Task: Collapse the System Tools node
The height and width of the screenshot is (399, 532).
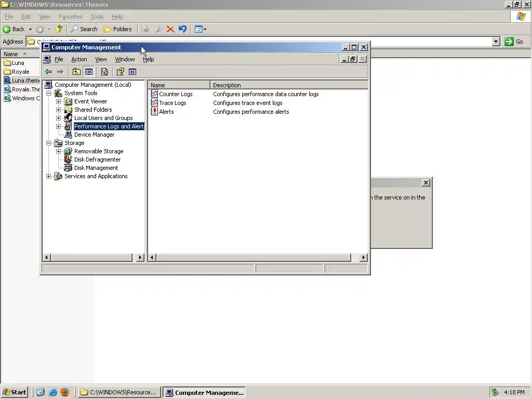Action: (48, 93)
